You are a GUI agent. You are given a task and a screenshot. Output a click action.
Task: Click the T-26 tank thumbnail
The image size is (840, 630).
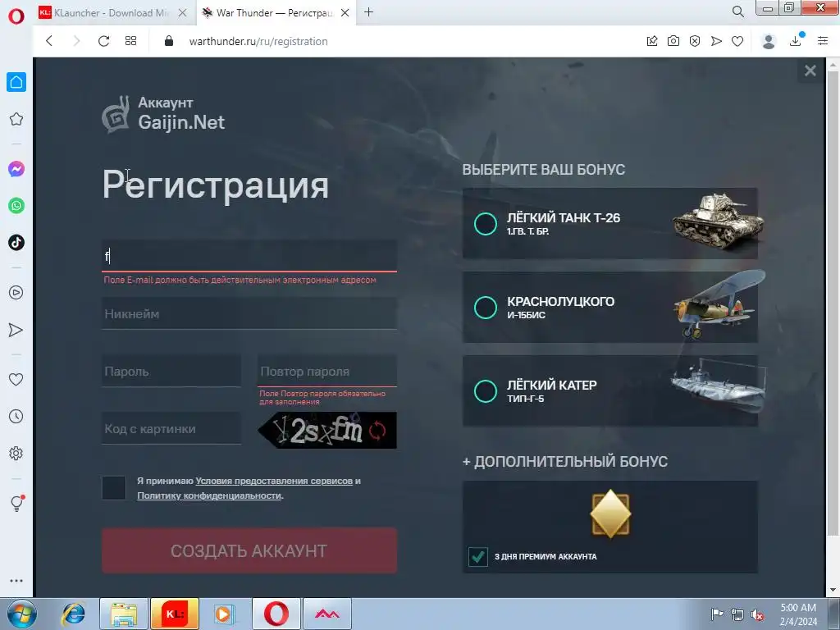point(718,221)
